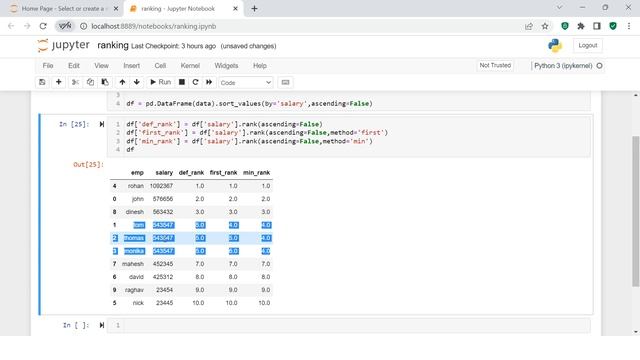
Task: Paste cells below icon
Action: point(105,82)
